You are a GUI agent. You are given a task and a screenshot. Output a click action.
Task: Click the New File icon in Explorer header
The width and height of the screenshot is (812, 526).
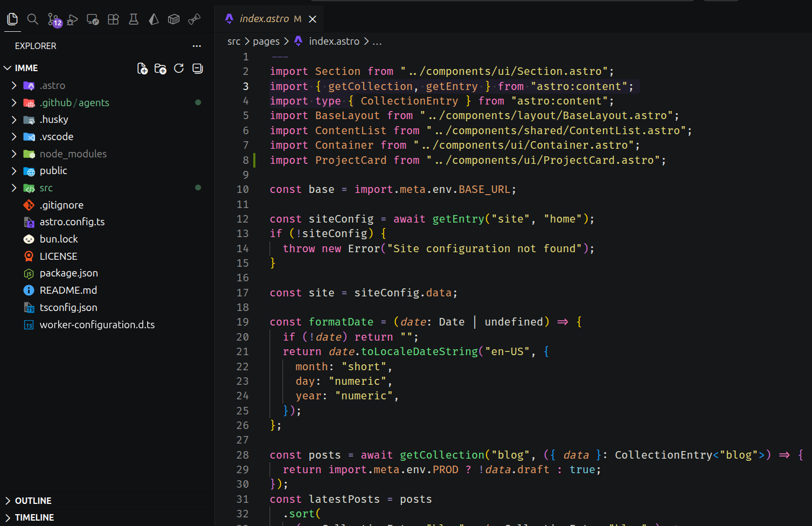tap(142, 68)
